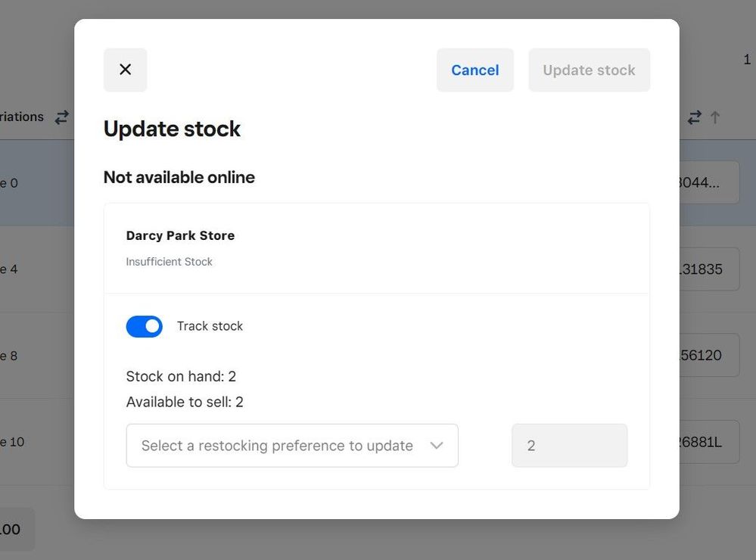Click the Insufficient Stock status text
The image size is (756, 560).
(169, 262)
